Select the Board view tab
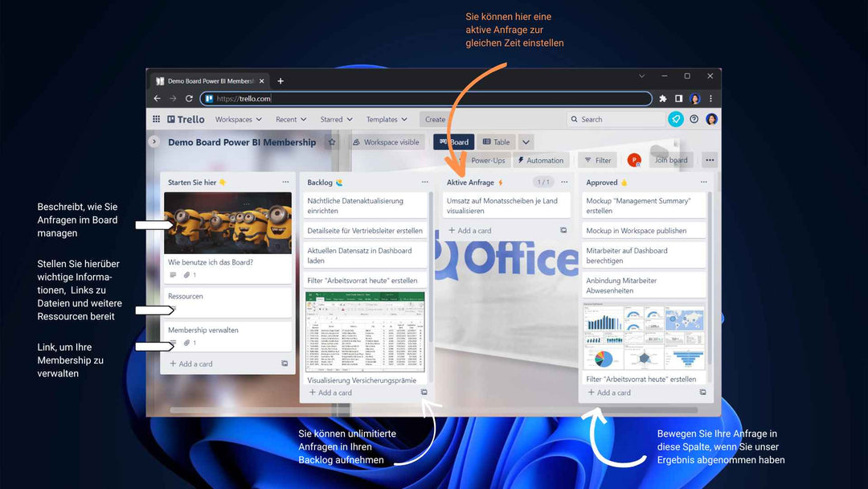 (453, 142)
